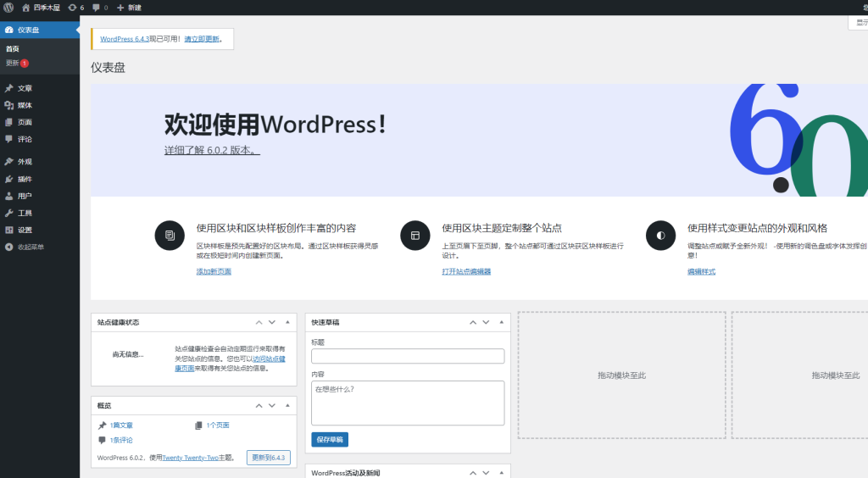
Task: Click the 保存草稿 button
Action: coord(330,439)
